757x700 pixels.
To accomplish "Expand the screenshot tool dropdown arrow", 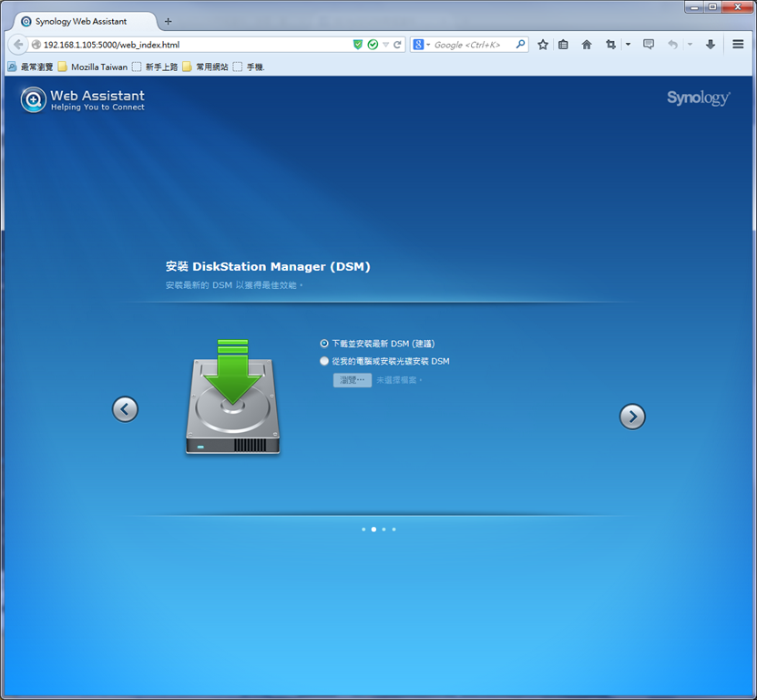I will 628,45.
